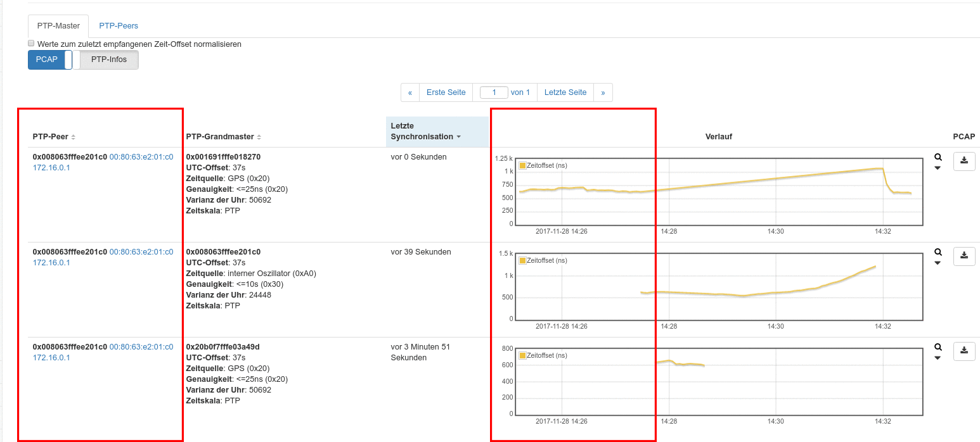Enable normalizing values to last Zeit-Offset
Image resolution: width=980 pixels, height=442 pixels.
(x=31, y=44)
